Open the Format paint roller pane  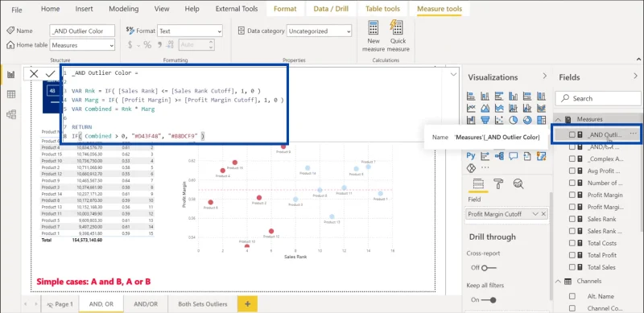(498, 183)
